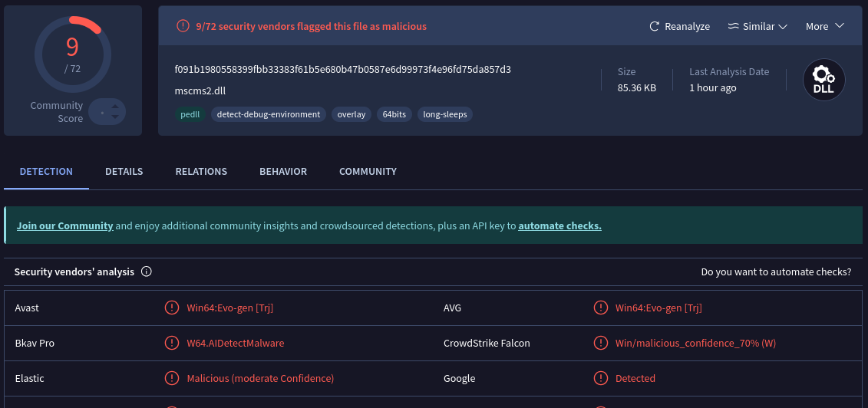Click the detect-debug-environment tag
This screenshot has height=408, width=868.
269,114
